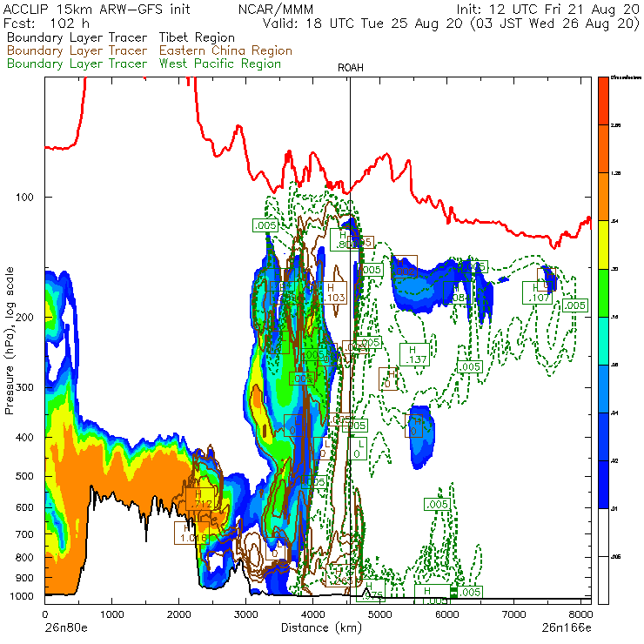Click the red top segment of the colorbar
The height and width of the screenshot is (644, 644).
pos(603,101)
